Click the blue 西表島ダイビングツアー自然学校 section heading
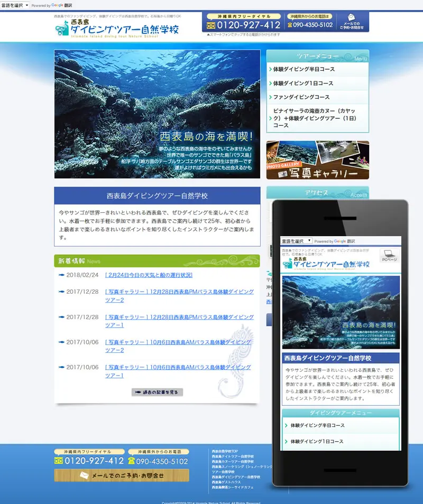 (x=157, y=195)
